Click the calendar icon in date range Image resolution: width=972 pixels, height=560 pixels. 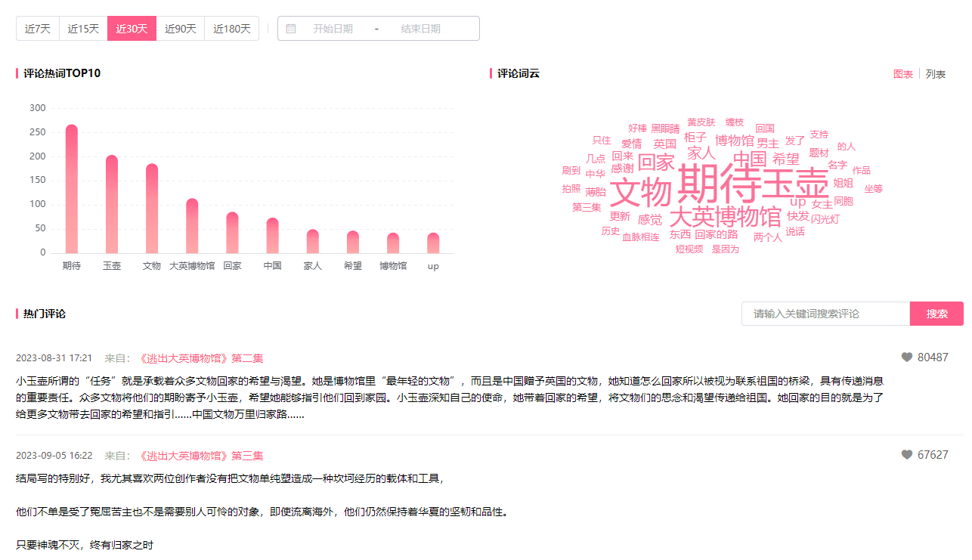291,29
